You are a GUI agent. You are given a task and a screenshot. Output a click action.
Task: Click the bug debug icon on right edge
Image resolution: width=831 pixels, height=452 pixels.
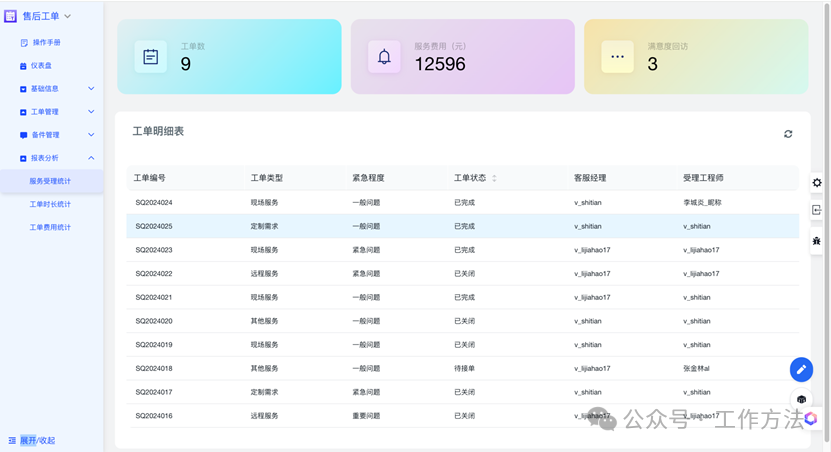coord(817,241)
